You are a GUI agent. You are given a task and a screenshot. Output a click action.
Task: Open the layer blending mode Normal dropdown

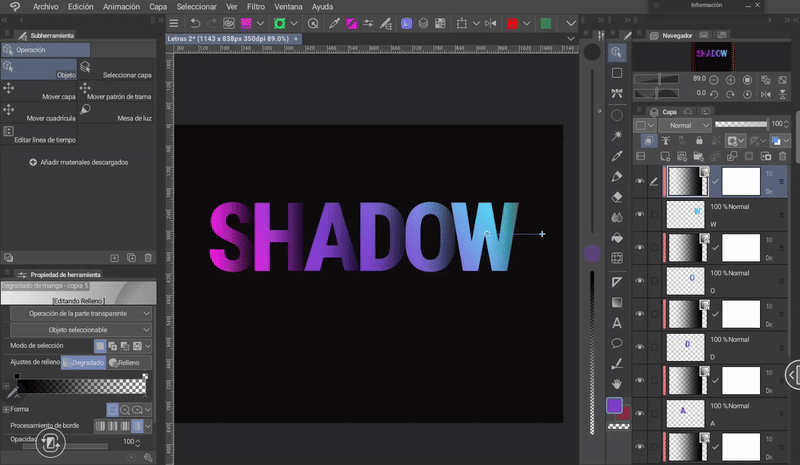point(686,125)
